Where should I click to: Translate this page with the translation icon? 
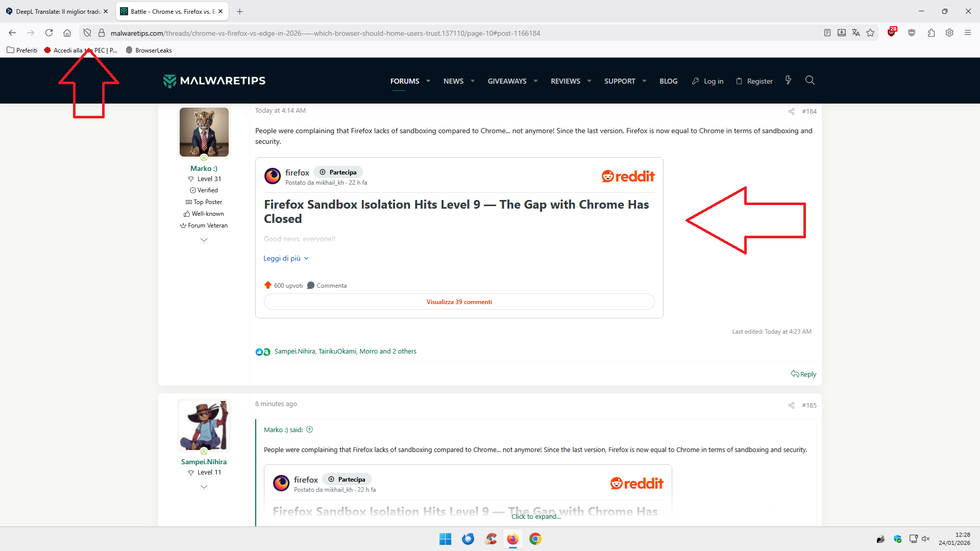[x=856, y=33]
